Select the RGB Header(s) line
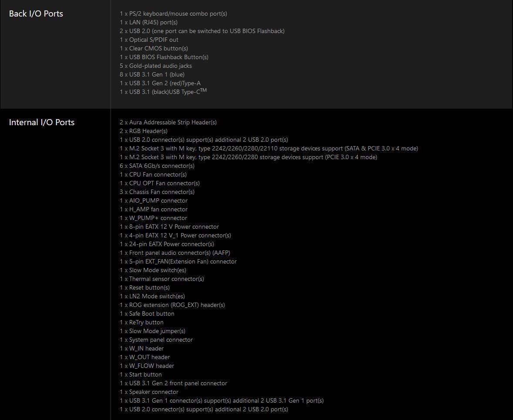This screenshot has width=513, height=420. (x=144, y=131)
